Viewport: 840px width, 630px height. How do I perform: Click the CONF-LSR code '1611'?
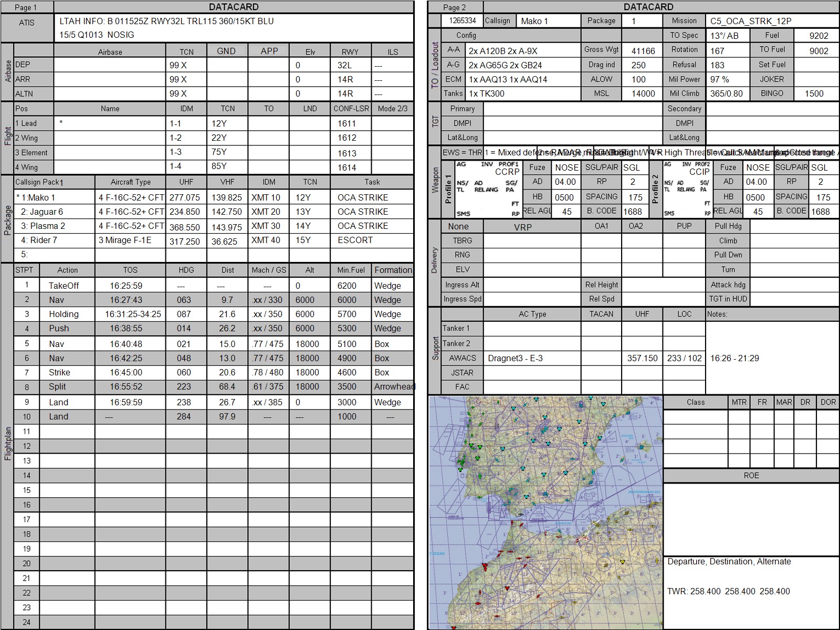pos(346,124)
